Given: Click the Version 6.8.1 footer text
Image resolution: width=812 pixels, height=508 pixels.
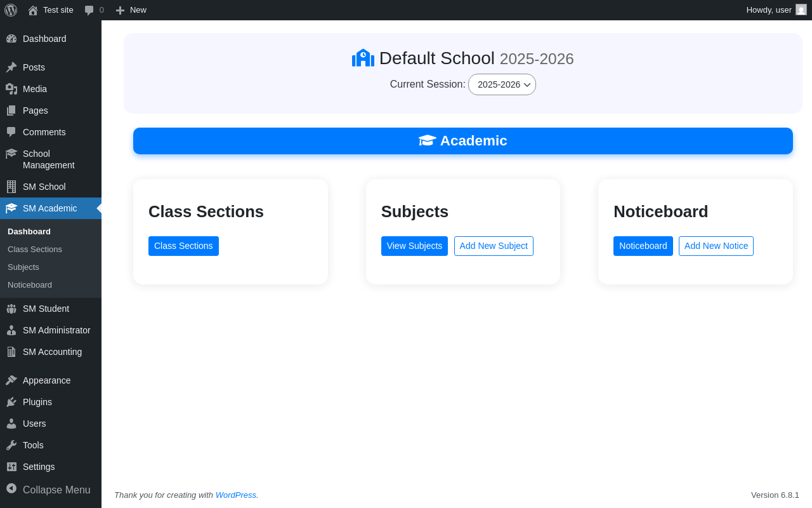Looking at the screenshot, I should [775, 495].
